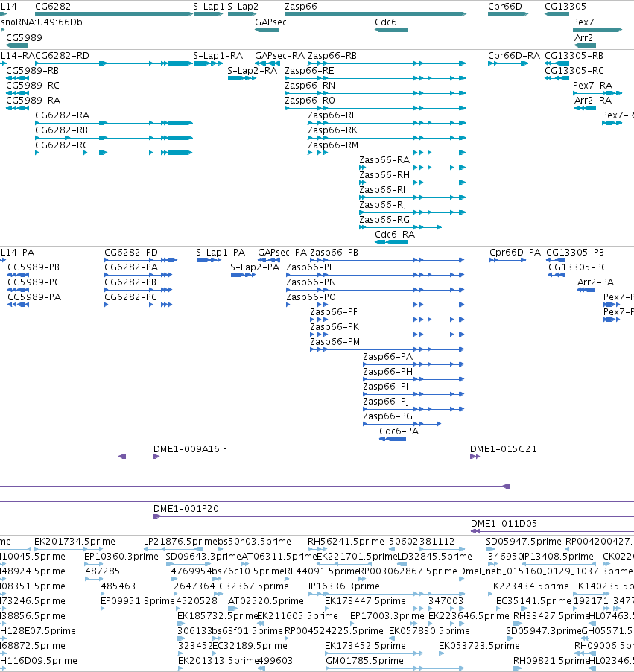Image resolution: width=634 pixels, height=672 pixels.
Task: Open protein Arr2-PA
Action: pyautogui.click(x=595, y=282)
